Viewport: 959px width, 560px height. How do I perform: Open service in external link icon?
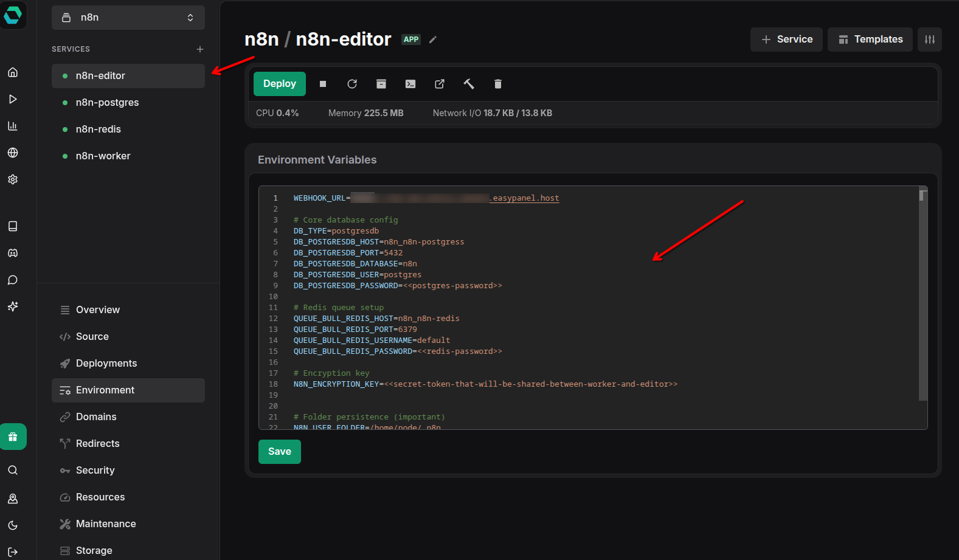[440, 84]
